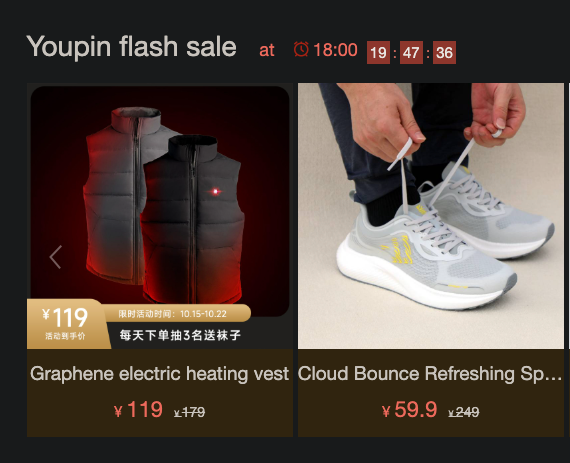This screenshot has height=463, width=570.
Task: Click the countdown minutes box showing 47
Action: [411, 53]
